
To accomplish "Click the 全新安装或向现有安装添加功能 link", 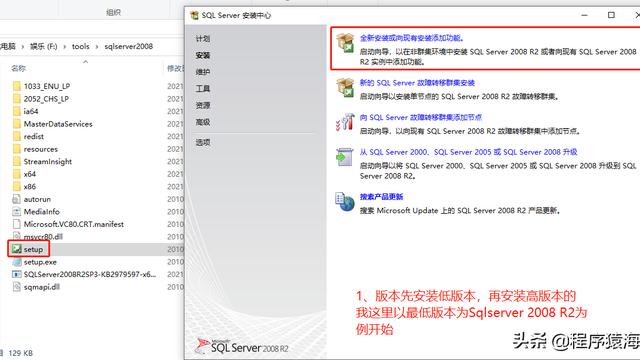I will (411, 38).
